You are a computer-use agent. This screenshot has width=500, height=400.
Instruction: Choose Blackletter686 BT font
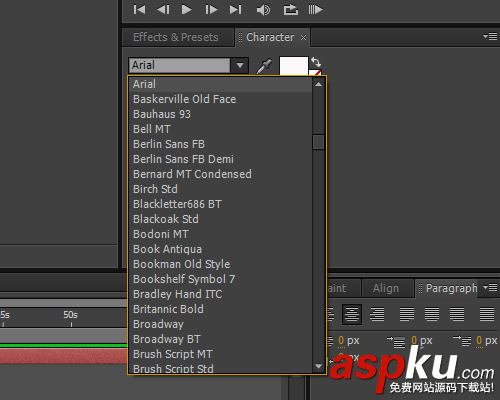(220, 204)
